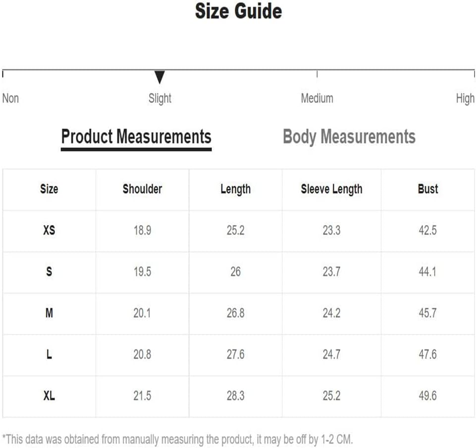Image resolution: width=476 pixels, height=448 pixels.
Task: Click the M size row label
Action: click(x=49, y=313)
